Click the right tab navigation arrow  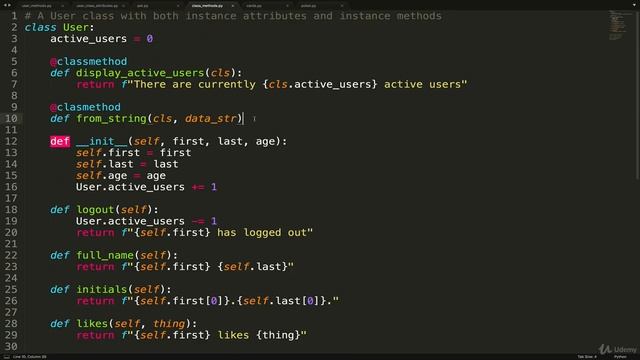tap(9, 5)
